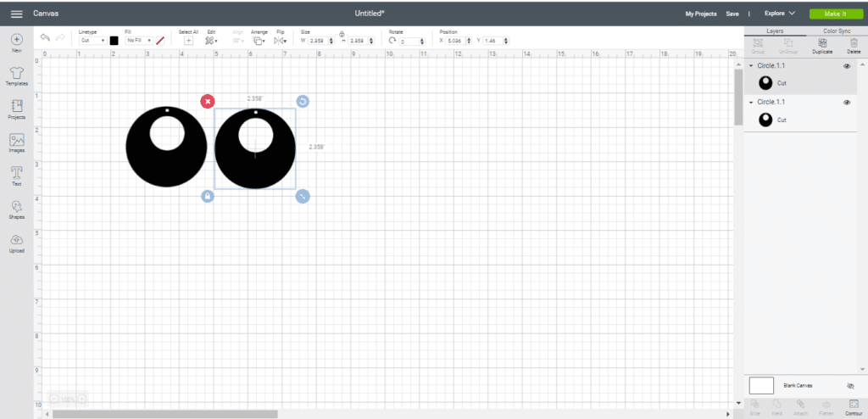The width and height of the screenshot is (868, 419).
Task: Click the black linetype color swatch
Action: [114, 40]
